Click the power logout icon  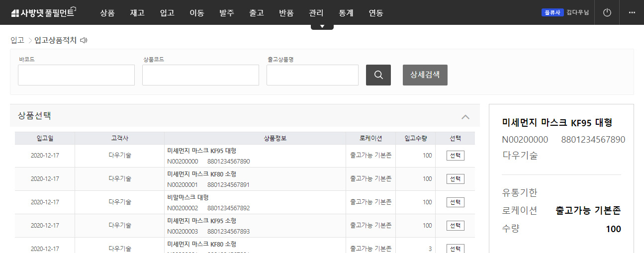607,12
